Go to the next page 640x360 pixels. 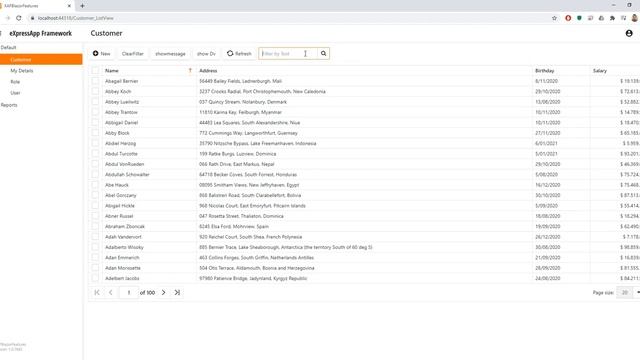tap(163, 292)
